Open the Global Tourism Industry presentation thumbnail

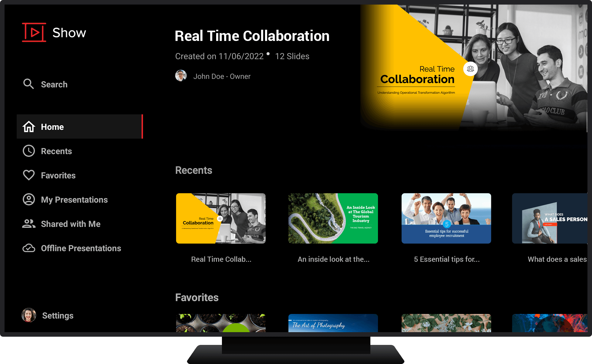(333, 218)
